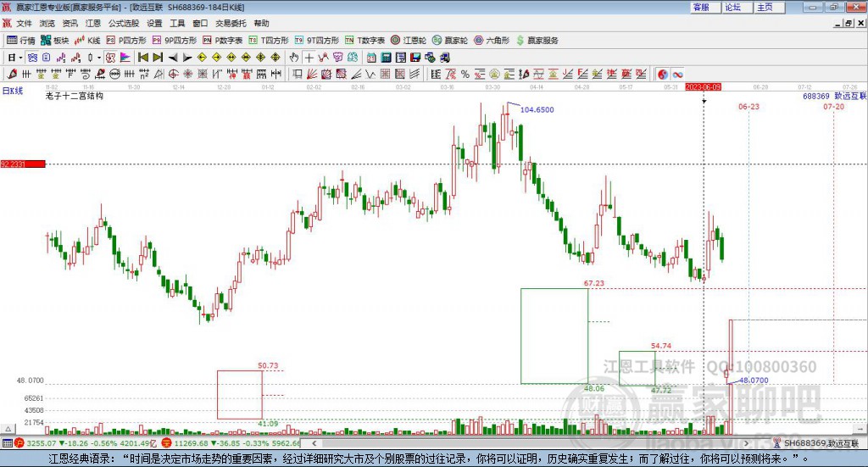Click the save floppy disk icon

(x=415, y=58)
